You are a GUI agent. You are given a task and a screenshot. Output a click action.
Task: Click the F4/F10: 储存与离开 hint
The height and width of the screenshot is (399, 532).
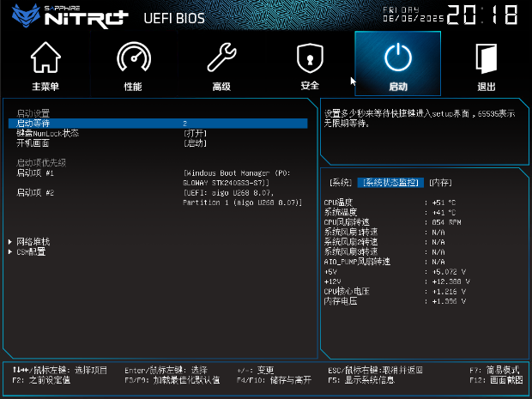tap(274, 380)
